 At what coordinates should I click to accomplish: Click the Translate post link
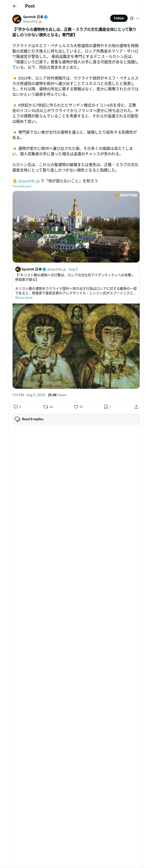tap(22, 186)
